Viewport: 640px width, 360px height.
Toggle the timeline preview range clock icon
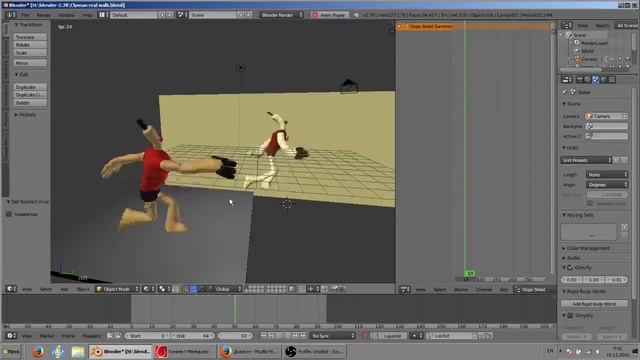pyautogui.click(x=110, y=336)
